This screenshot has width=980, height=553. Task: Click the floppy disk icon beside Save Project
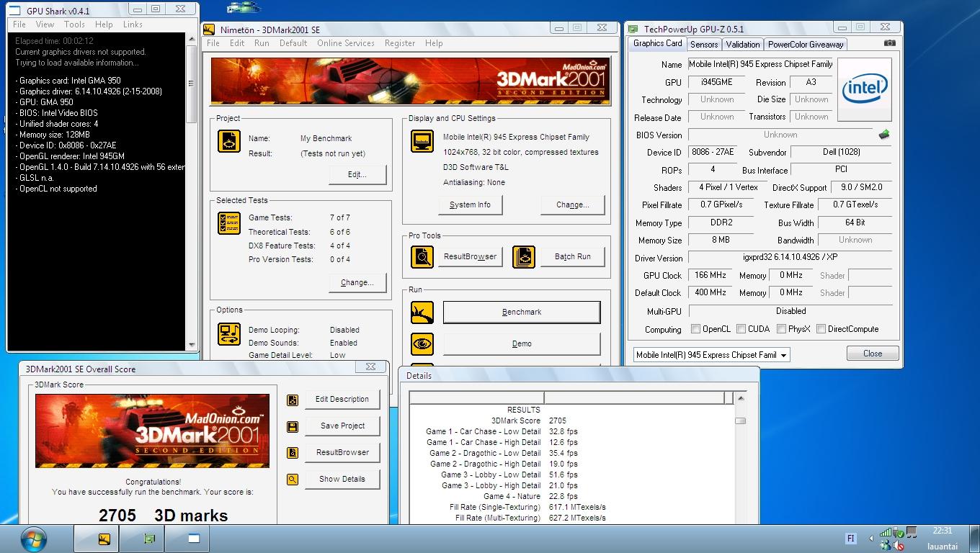coord(292,427)
